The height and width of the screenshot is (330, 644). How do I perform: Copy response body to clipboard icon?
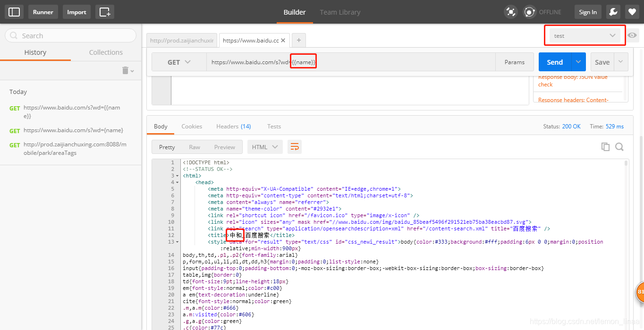click(x=605, y=147)
